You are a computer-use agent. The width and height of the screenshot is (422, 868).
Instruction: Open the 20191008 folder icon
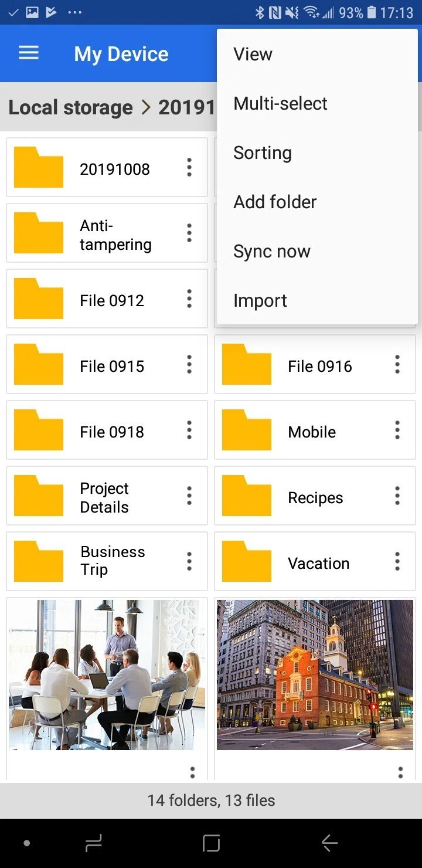[39, 167]
